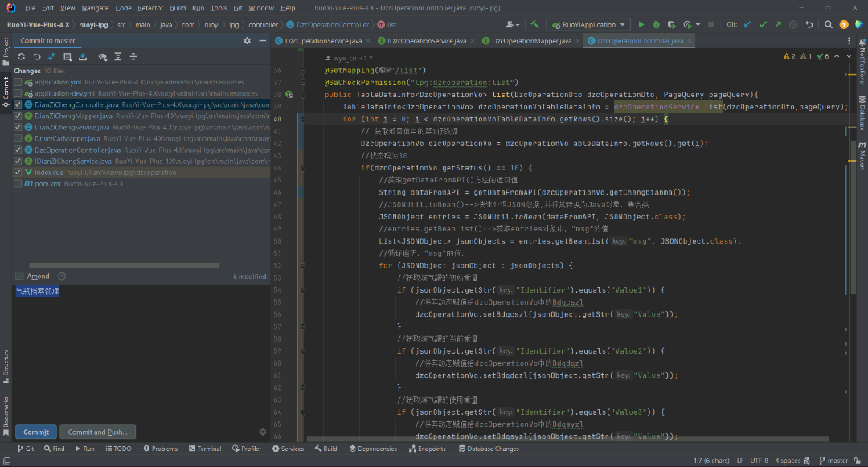Open the editor tabs overflow menu
Viewport: 868px width, 467px height.
point(849,41)
